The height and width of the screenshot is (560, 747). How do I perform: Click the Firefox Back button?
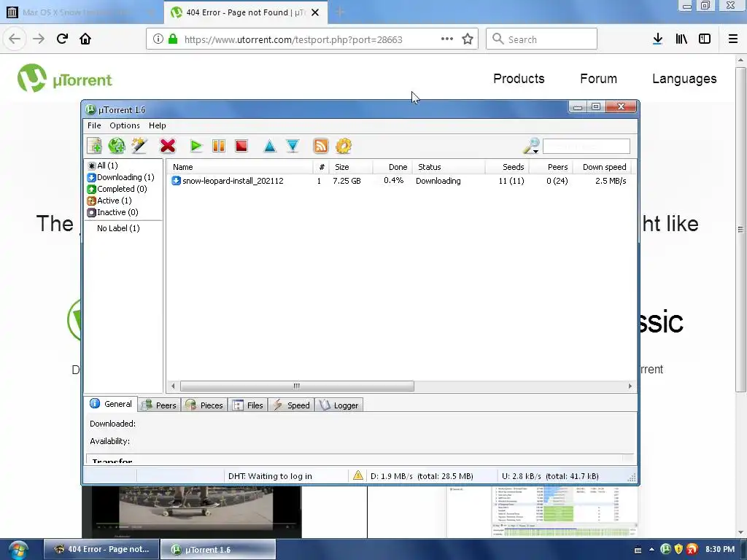(x=15, y=39)
